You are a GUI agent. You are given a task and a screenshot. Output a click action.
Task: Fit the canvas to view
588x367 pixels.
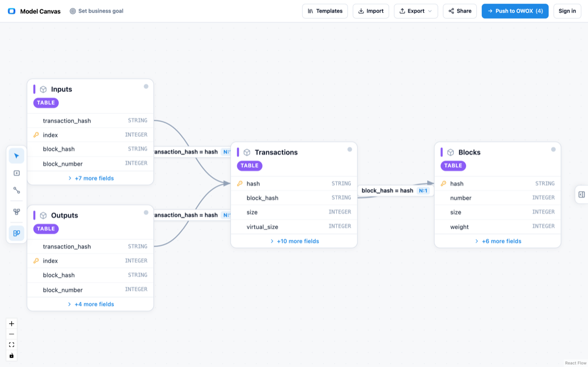pos(12,345)
